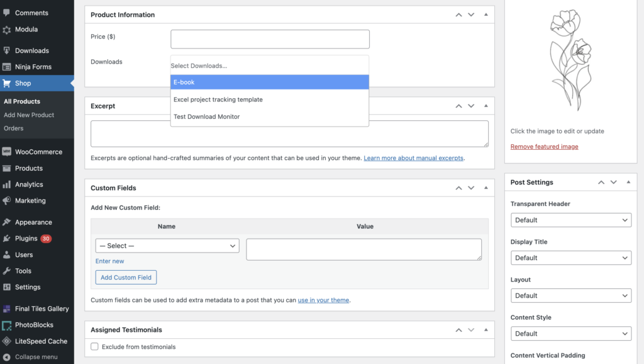Click the Shop cart icon in sidebar
Image resolution: width=644 pixels, height=364 pixels.
(x=7, y=83)
